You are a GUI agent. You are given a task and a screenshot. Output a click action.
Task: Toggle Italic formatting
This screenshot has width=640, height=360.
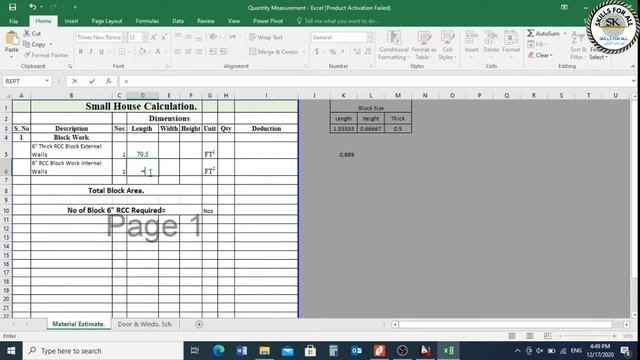(91, 52)
